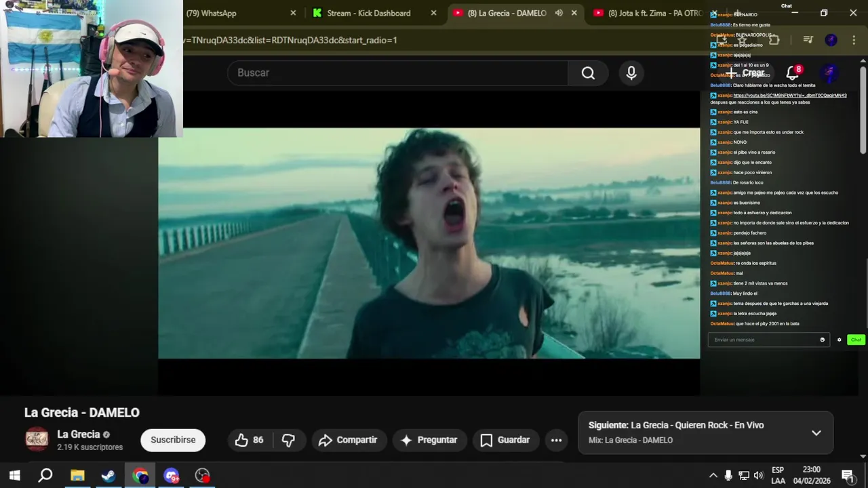Click the video player frame
The height and width of the screenshot is (488, 868).
(429, 243)
